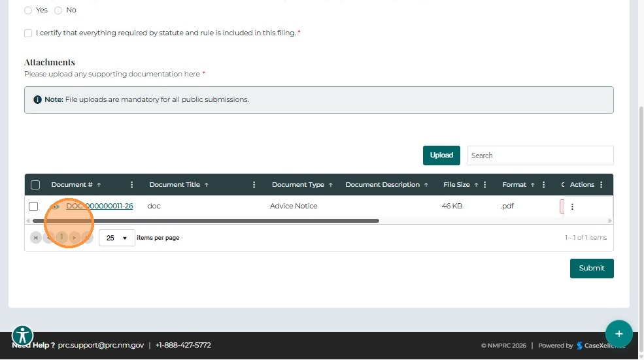Select the No radio button

pos(58,10)
